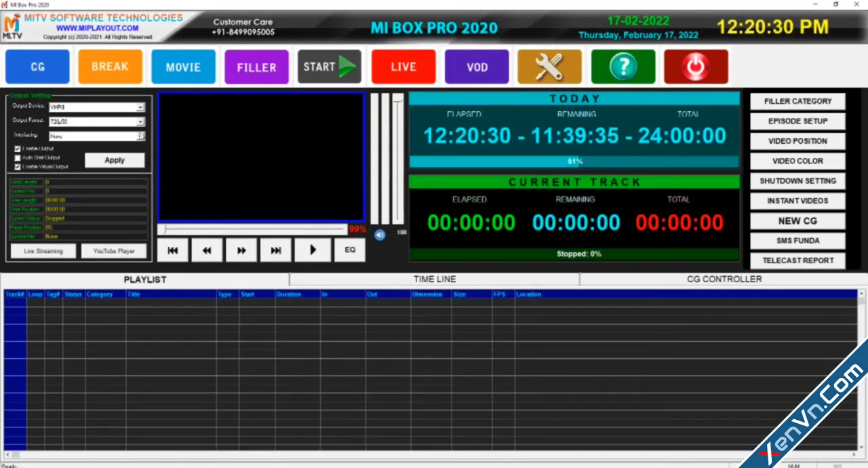Open SMS FUNDA

[x=797, y=241]
